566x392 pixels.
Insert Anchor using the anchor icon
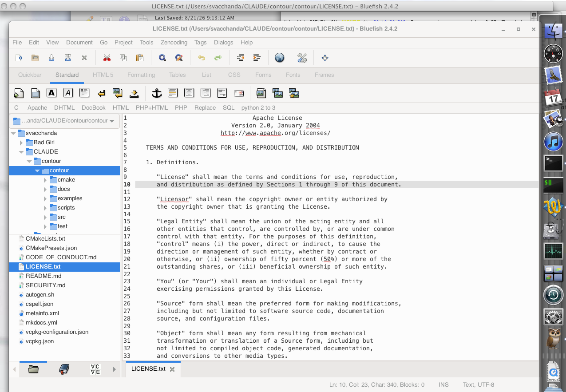click(156, 93)
